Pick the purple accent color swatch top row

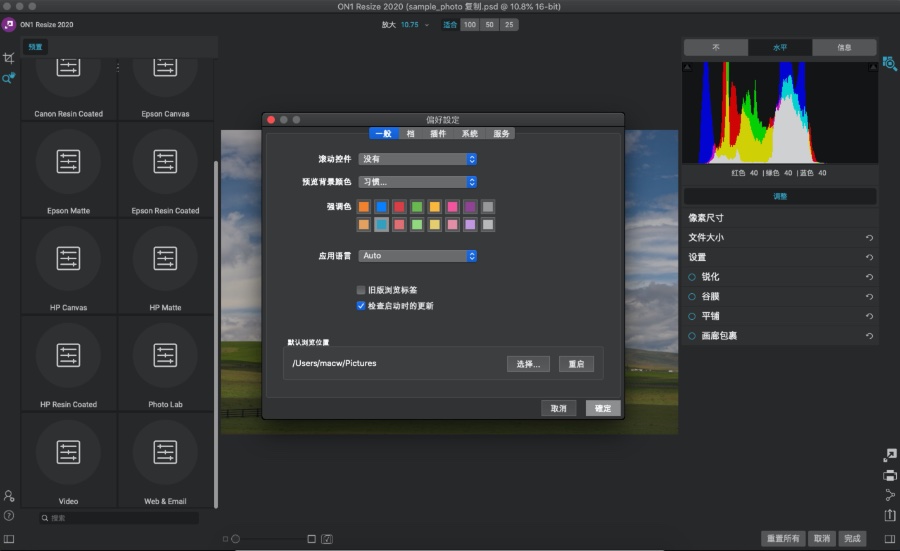pos(470,207)
